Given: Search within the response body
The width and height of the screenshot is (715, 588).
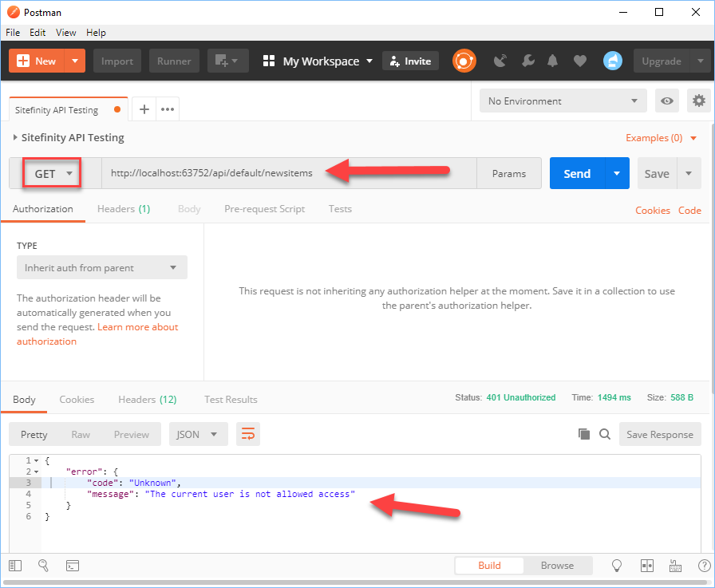Looking at the screenshot, I should point(605,434).
